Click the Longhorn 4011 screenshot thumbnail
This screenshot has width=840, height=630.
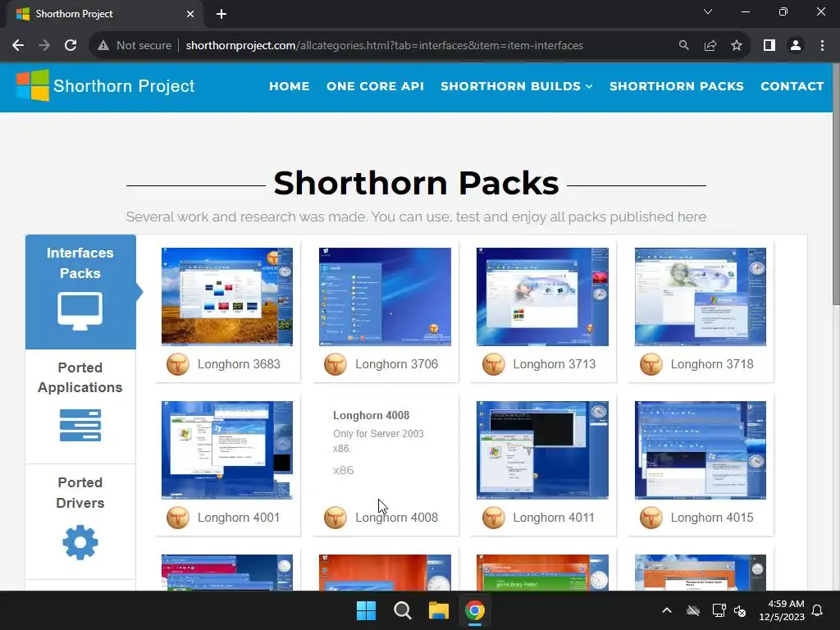pos(543,450)
